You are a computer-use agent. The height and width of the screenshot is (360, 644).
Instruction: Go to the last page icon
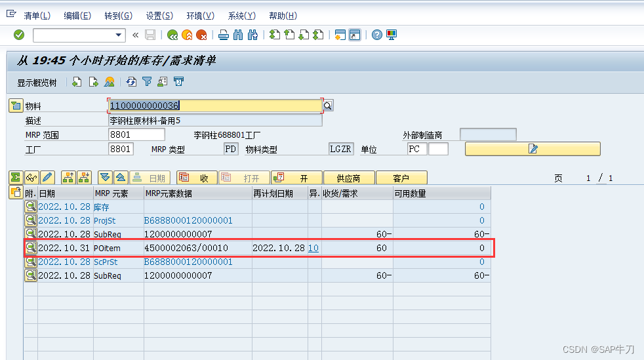point(318,35)
